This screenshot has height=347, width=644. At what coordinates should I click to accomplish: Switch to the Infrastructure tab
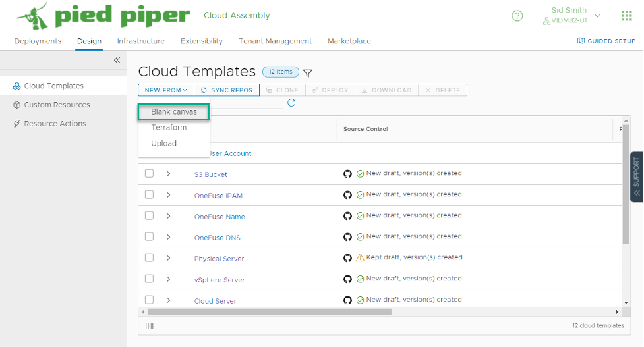tap(141, 41)
